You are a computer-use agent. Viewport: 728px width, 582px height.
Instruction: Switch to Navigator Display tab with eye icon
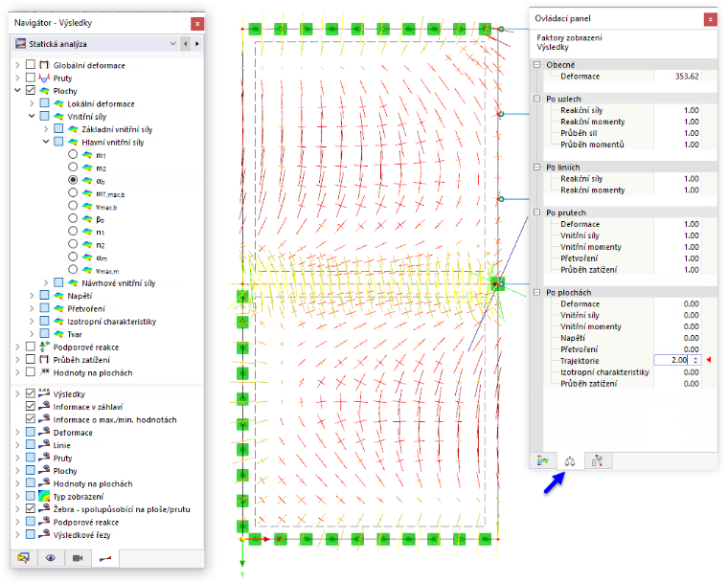(x=50, y=558)
